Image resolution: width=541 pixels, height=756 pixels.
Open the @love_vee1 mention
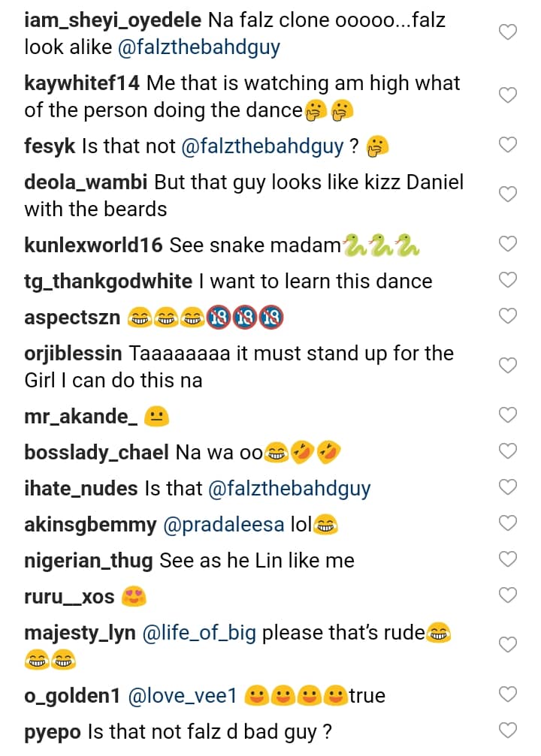tap(183, 696)
